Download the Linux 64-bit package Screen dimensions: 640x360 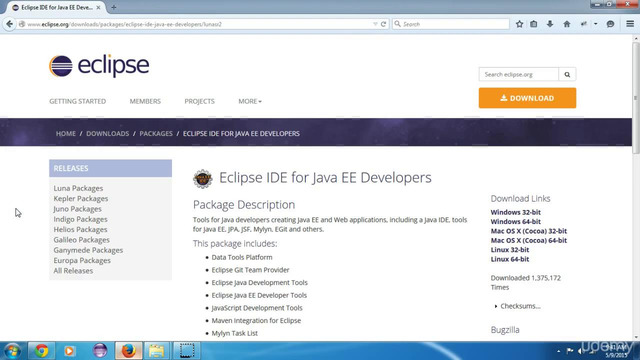point(510,259)
